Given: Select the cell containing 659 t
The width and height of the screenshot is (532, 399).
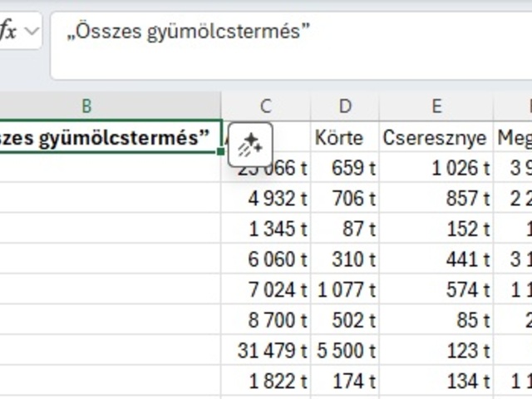Looking at the screenshot, I should pos(345,168).
